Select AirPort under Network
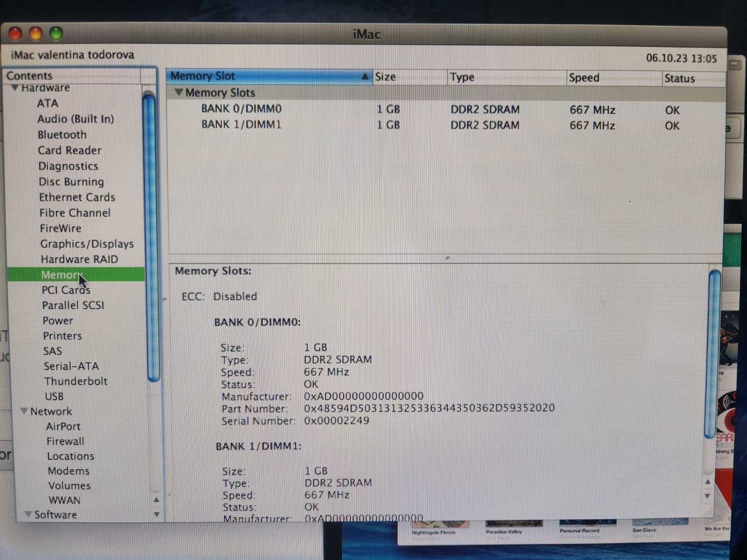747x560 pixels. pyautogui.click(x=63, y=426)
